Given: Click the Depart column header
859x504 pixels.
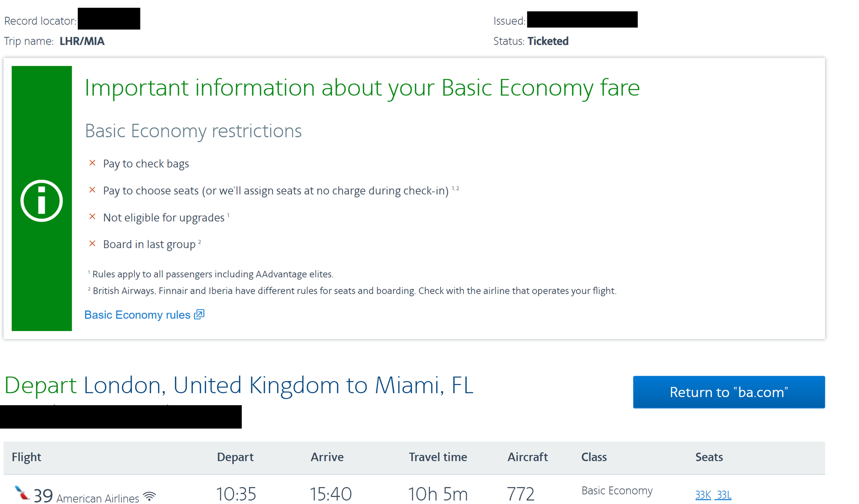Looking at the screenshot, I should point(235,457).
